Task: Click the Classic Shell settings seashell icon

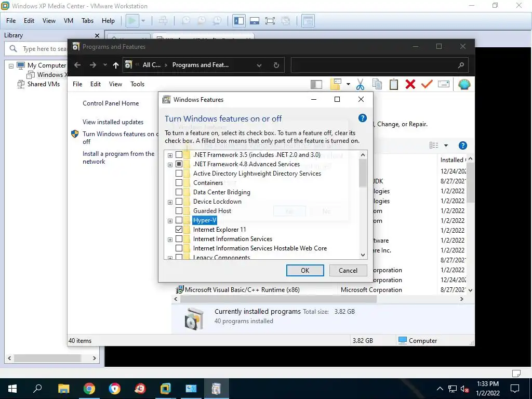Action: [464, 84]
